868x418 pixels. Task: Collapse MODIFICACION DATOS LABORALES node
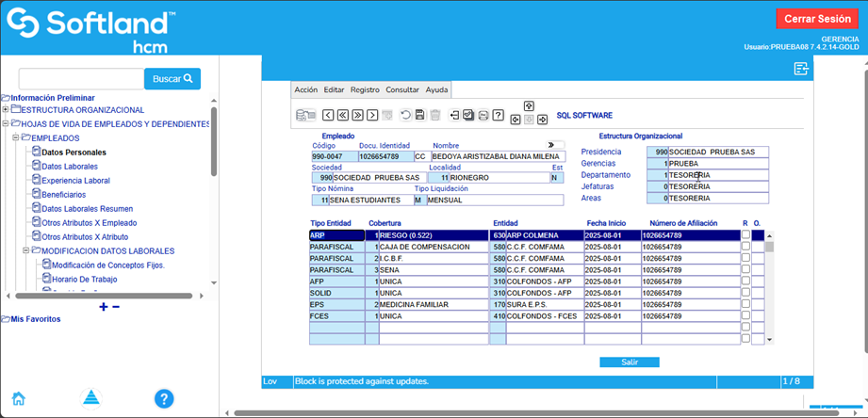click(26, 251)
